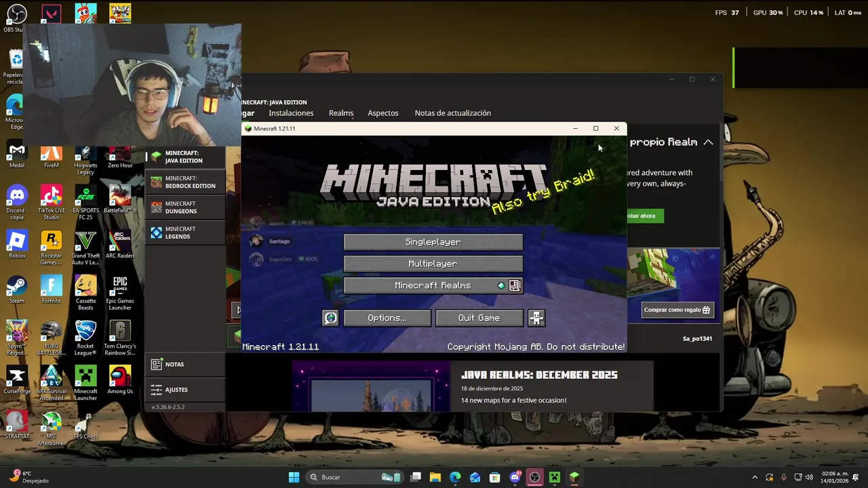
Task: Click the taskbar Buscar search box
Action: point(353,477)
